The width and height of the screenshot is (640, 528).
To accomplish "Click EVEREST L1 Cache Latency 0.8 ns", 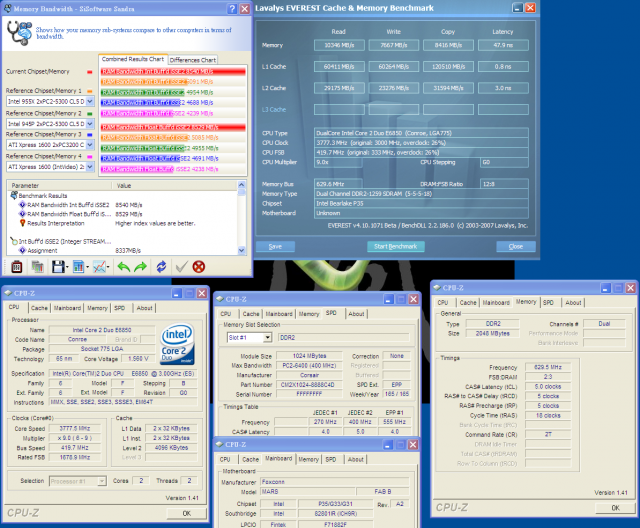I will [503, 67].
